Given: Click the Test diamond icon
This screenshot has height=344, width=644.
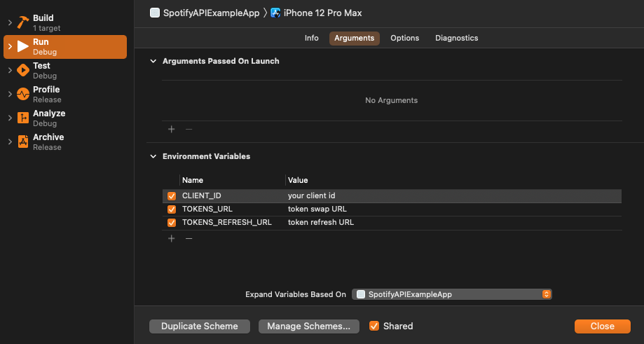Looking at the screenshot, I should pos(23,70).
